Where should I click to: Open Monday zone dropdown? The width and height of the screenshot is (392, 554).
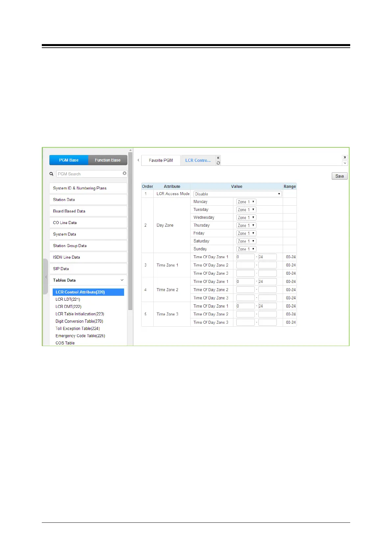pos(246,202)
